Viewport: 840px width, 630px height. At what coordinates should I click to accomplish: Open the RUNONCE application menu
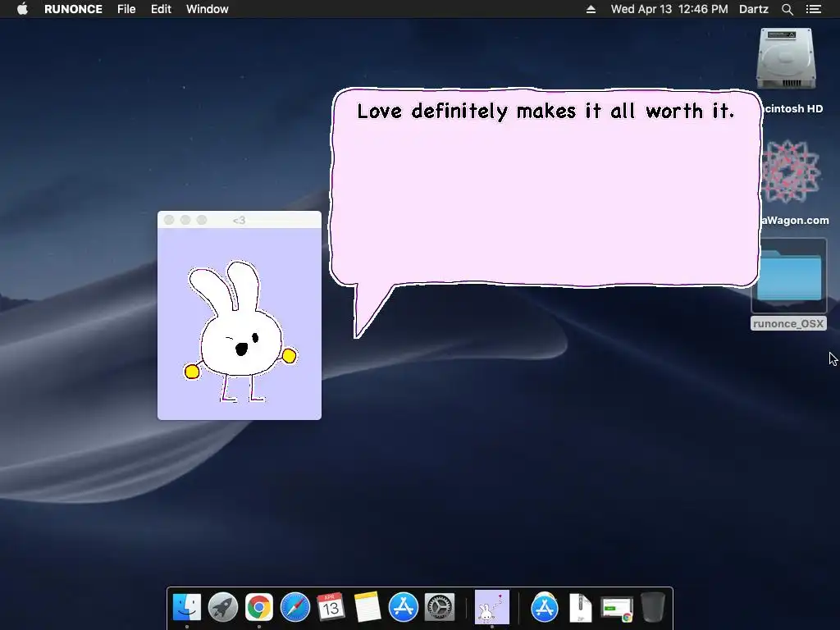click(x=73, y=9)
